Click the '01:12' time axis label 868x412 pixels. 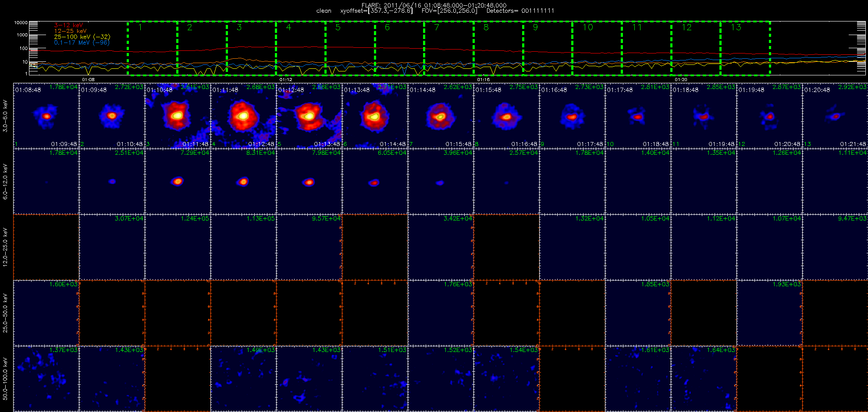286,79
